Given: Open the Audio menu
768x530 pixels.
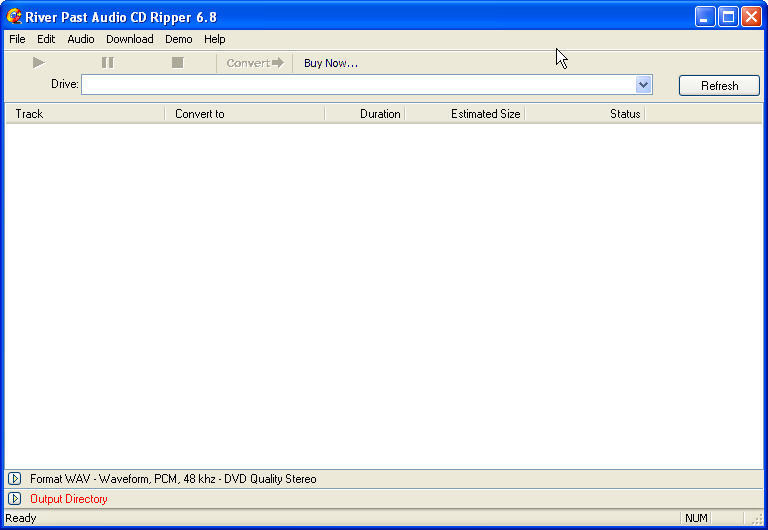Looking at the screenshot, I should 81,39.
